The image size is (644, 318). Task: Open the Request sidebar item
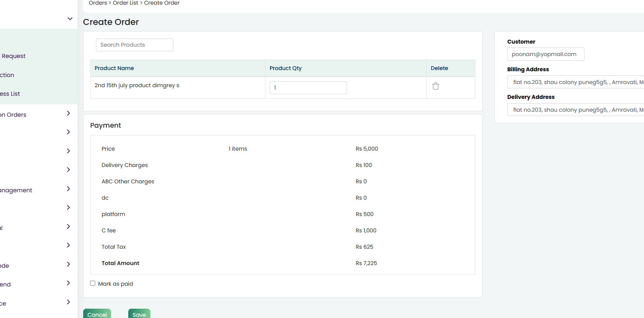[13, 56]
